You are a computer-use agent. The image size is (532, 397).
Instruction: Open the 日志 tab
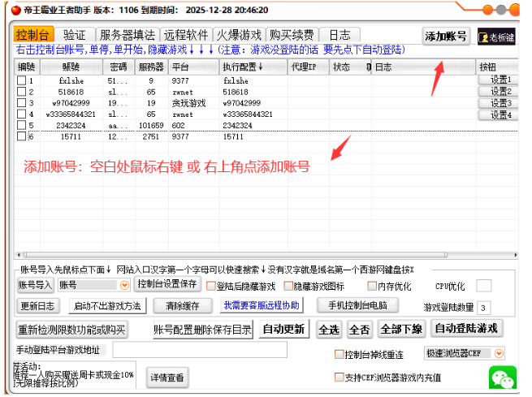(340, 35)
